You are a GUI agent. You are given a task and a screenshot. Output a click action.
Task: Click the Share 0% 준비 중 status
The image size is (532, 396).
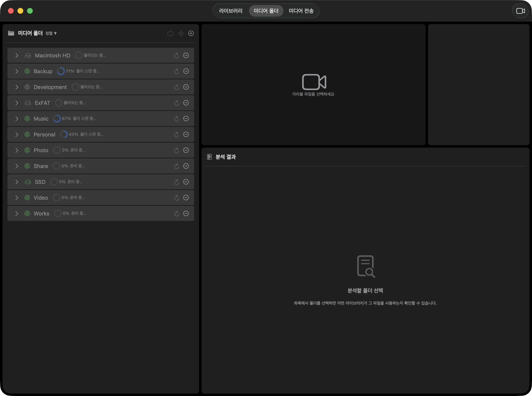(73, 166)
